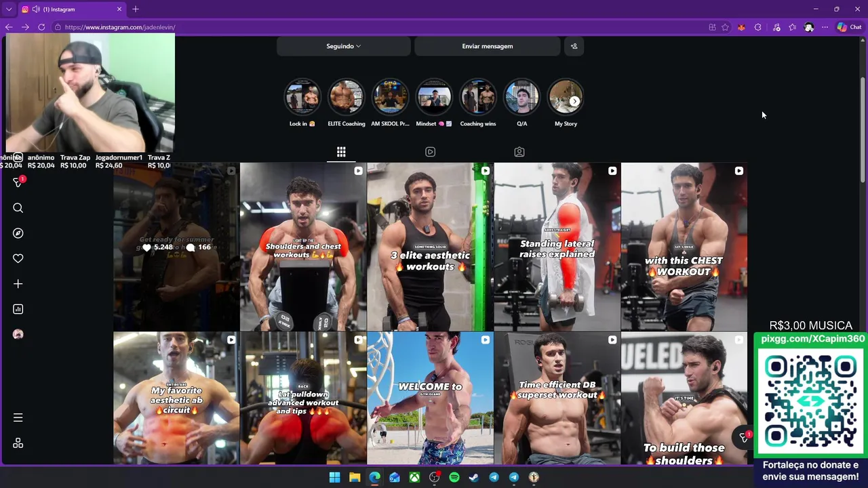Screen dimensions: 868x488
Task: Open the favorites list icon
Action: [792, 27]
